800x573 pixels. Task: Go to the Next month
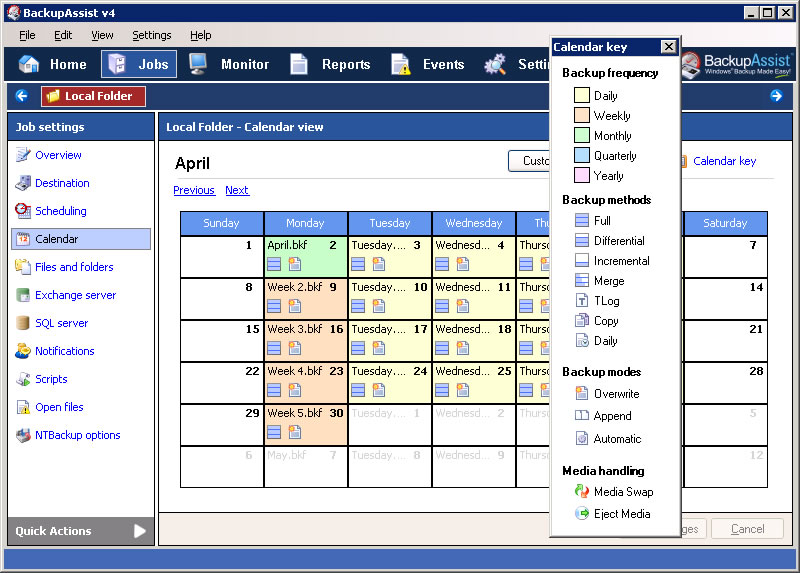pyautogui.click(x=237, y=190)
